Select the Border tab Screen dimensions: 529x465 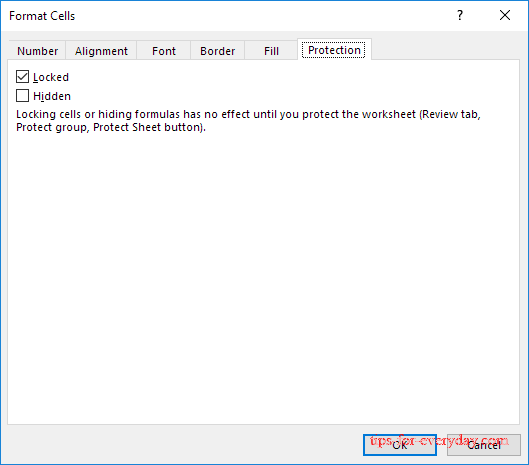[218, 51]
